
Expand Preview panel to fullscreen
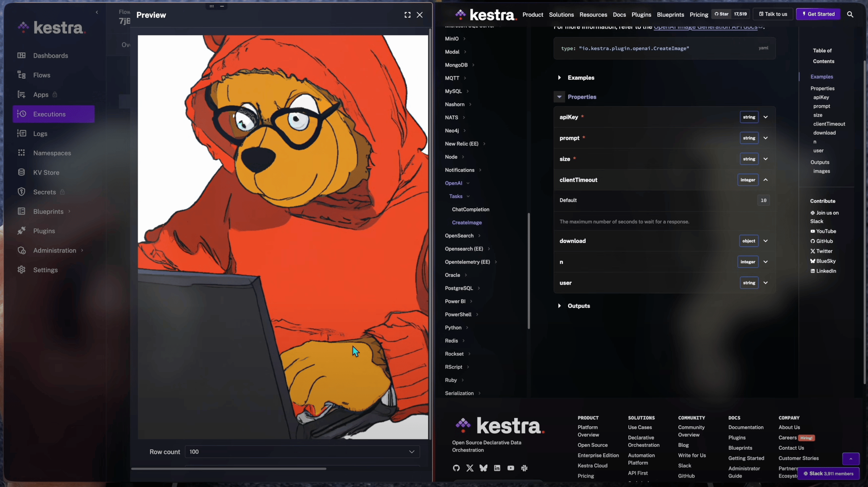pos(407,15)
